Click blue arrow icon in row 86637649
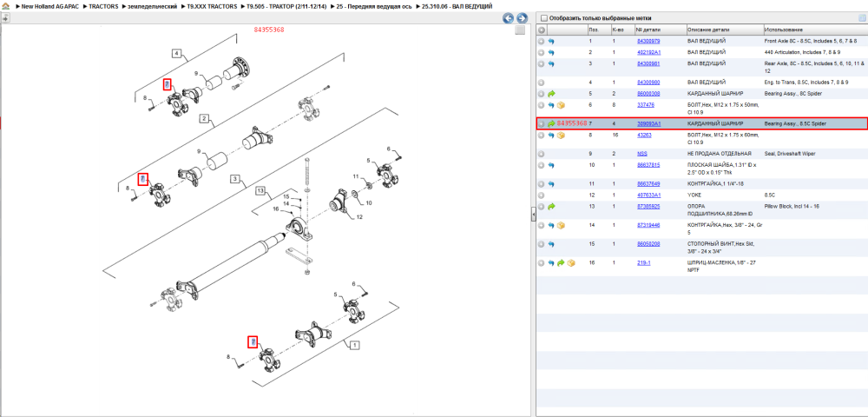The height and width of the screenshot is (417, 868). pyautogui.click(x=551, y=183)
